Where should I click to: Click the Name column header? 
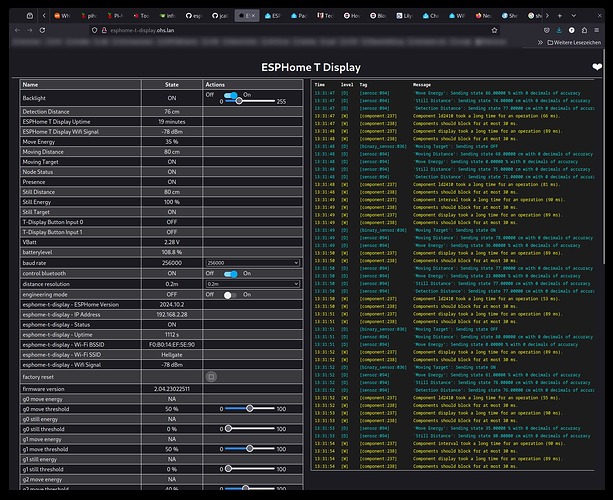tap(30, 85)
